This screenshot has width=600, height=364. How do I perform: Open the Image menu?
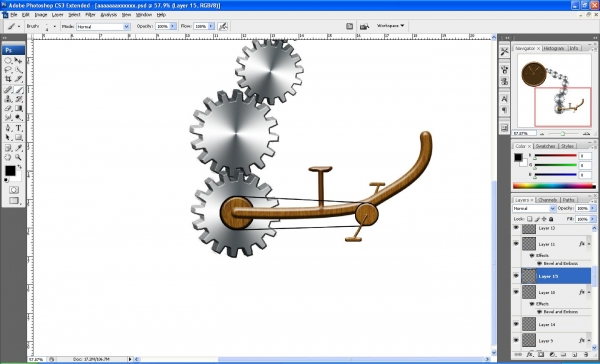(x=41, y=15)
